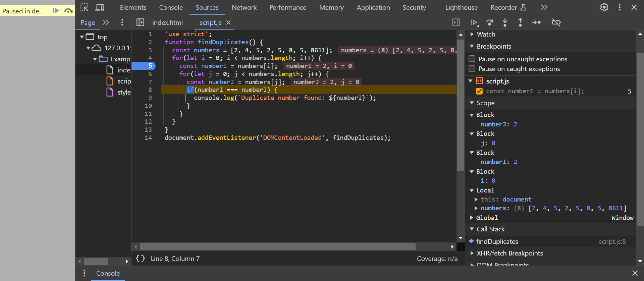
Task: Expand the XHR/fetch Breakpoints section
Action: click(x=472, y=253)
